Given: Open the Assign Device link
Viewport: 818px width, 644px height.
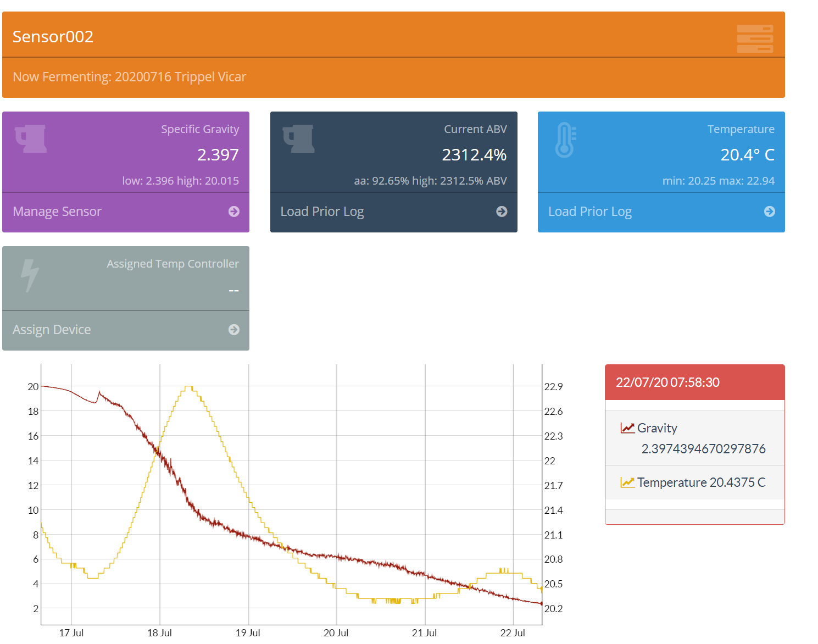Looking at the screenshot, I should point(52,330).
